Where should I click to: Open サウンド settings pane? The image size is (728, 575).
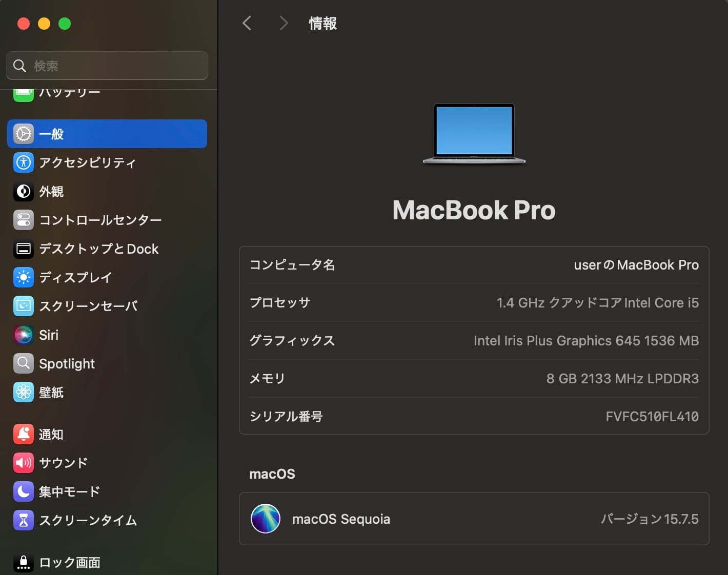pos(107,463)
